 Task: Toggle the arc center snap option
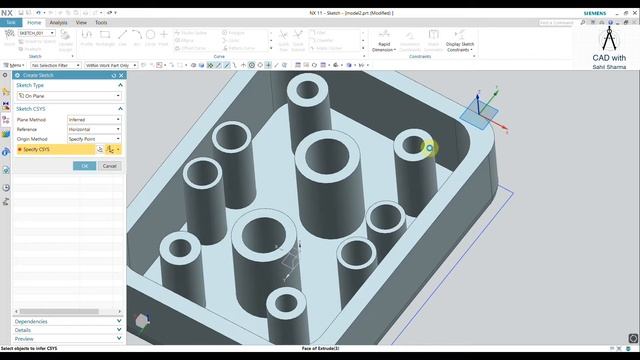pyautogui.click(x=252, y=65)
